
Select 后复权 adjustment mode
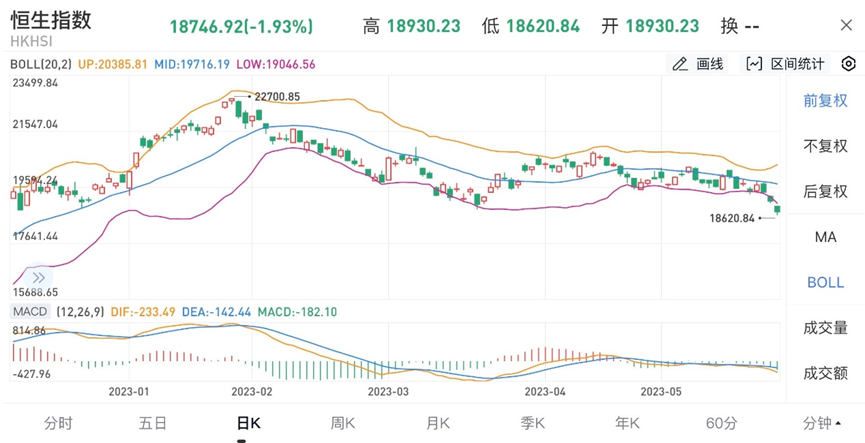(825, 191)
